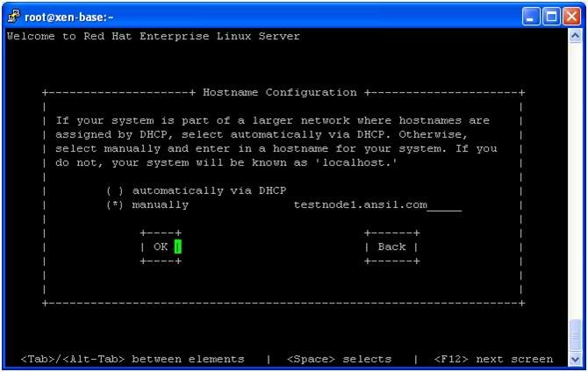Click the '<Space> selects' hint

[x=339, y=359]
